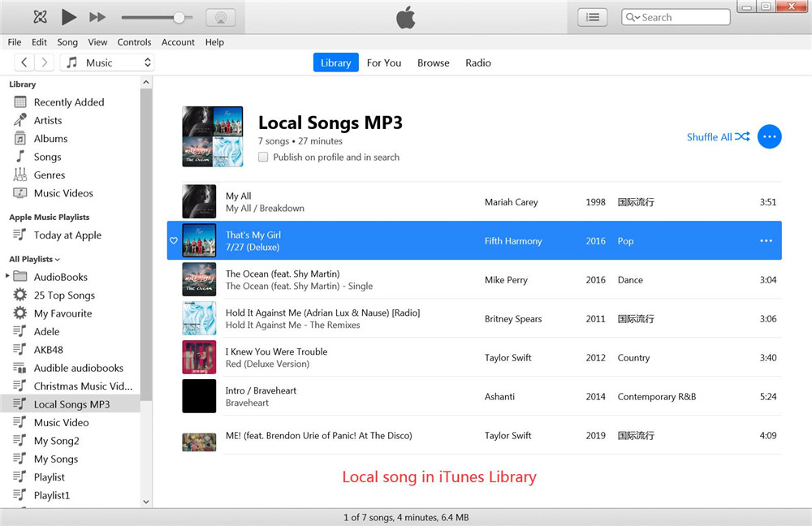Open the Christmas Music Videos playlist

[83, 386]
